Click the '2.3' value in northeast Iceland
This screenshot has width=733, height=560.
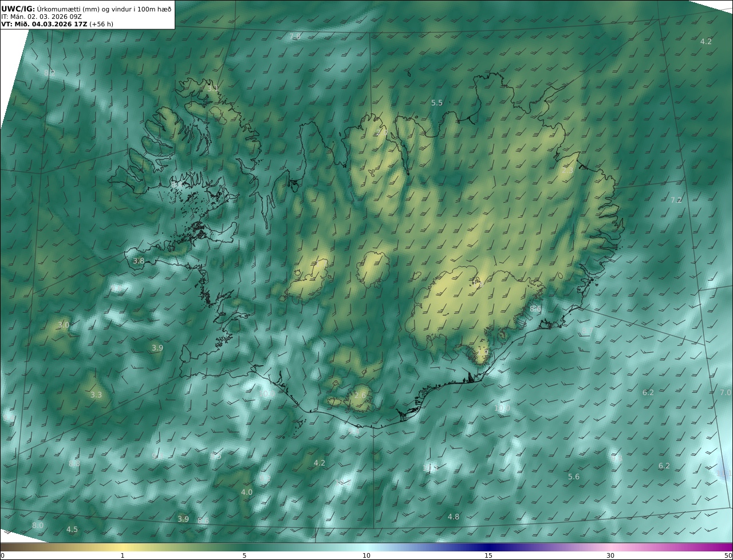[567, 171]
